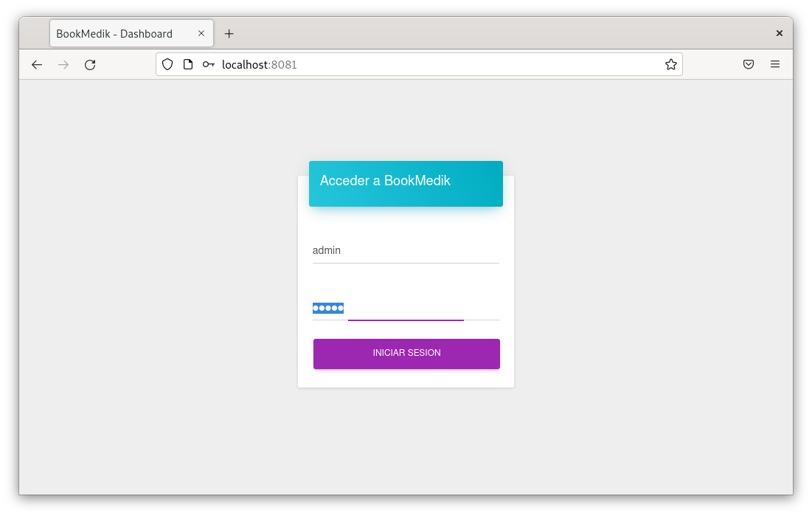Click the localhost:8081 address bar
Screen dimensions: 812x516
click(443, 64)
